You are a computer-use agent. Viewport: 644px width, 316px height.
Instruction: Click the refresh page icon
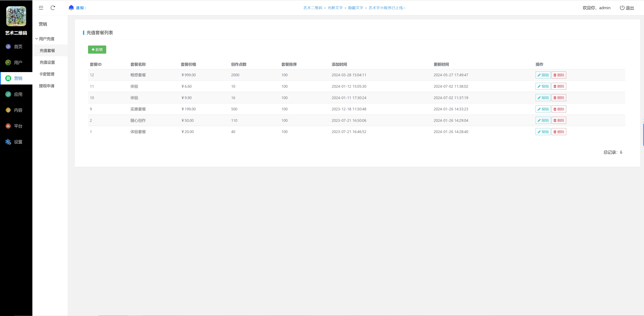(x=53, y=8)
